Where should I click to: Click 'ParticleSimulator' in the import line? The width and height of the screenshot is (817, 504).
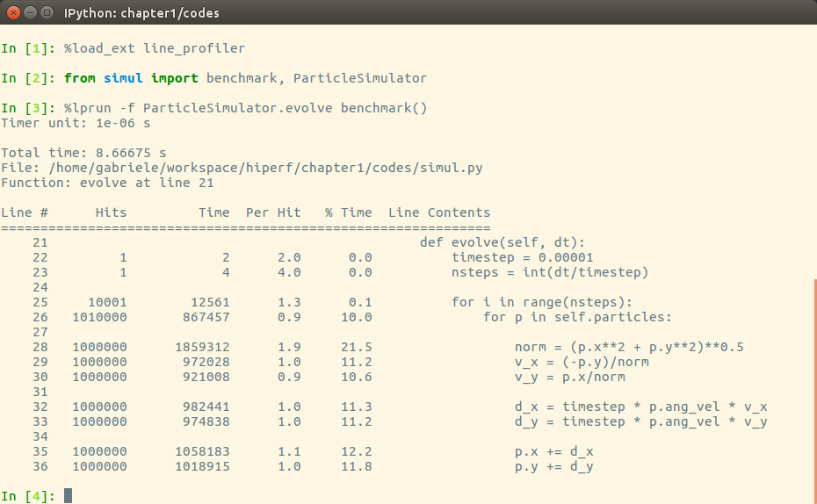pos(359,78)
